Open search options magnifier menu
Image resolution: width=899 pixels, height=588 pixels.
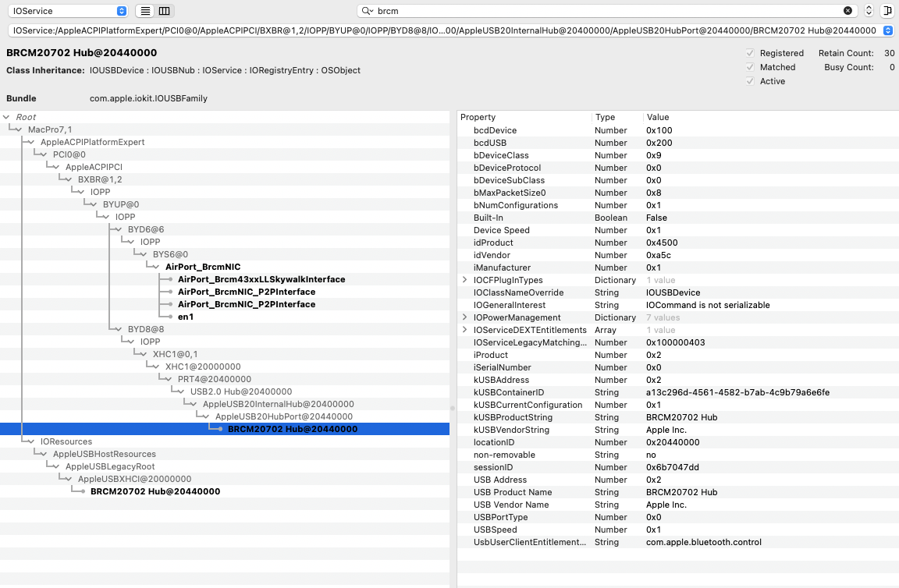pyautogui.click(x=368, y=11)
